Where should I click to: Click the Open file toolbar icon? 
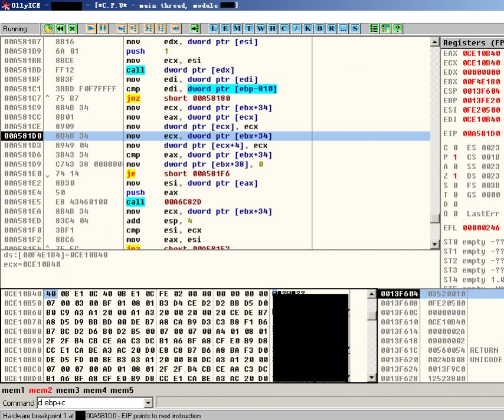[x=48, y=29]
